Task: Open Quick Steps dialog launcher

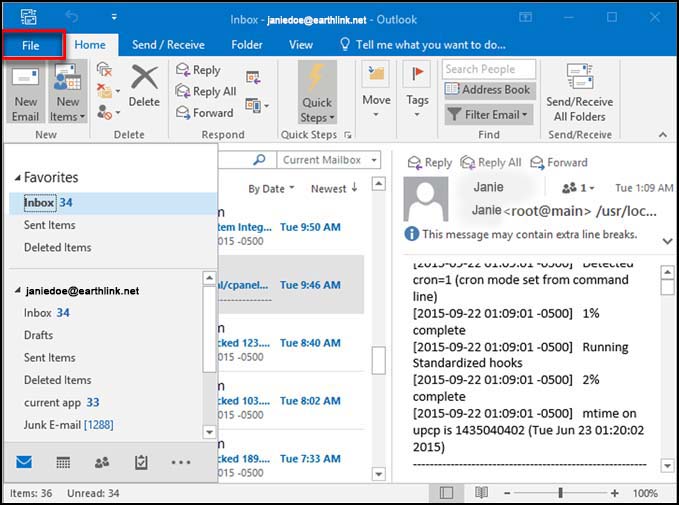Action: click(x=348, y=135)
